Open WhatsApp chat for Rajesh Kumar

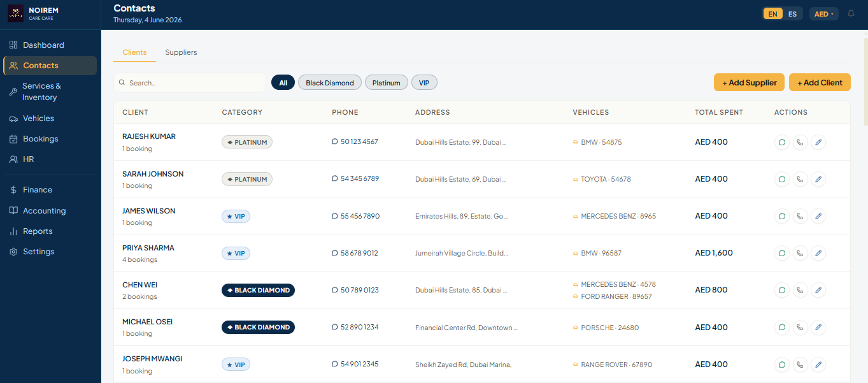point(781,142)
